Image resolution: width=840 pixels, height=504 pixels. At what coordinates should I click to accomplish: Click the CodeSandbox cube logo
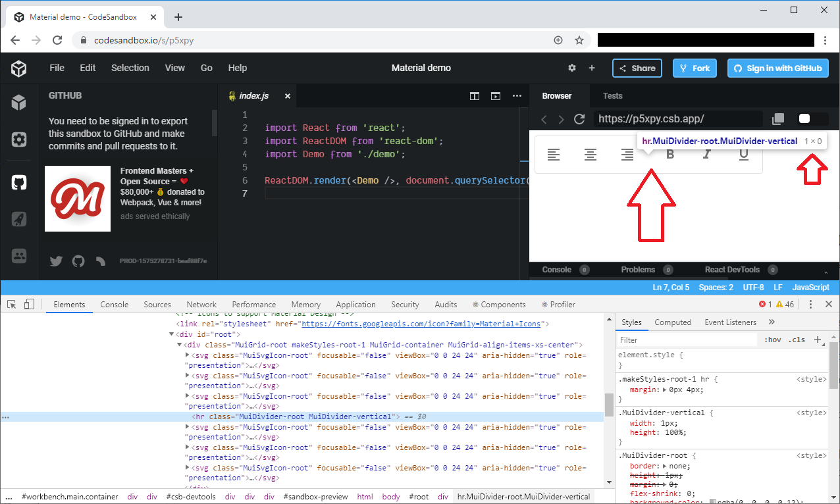point(18,68)
